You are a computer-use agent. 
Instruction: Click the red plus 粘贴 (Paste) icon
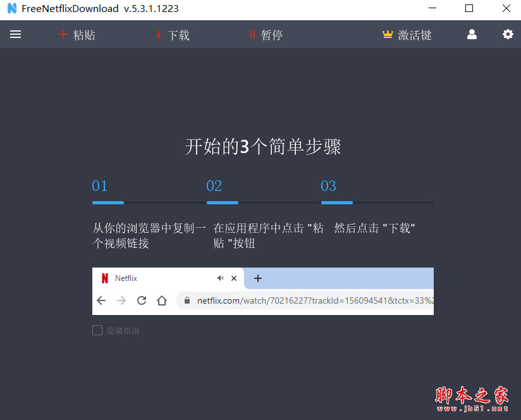pyautogui.click(x=63, y=34)
